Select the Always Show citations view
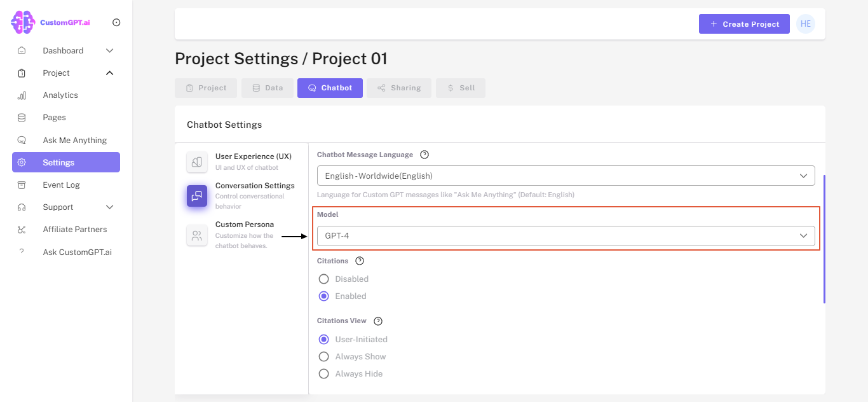Viewport: 868px width, 402px height. tap(323, 356)
